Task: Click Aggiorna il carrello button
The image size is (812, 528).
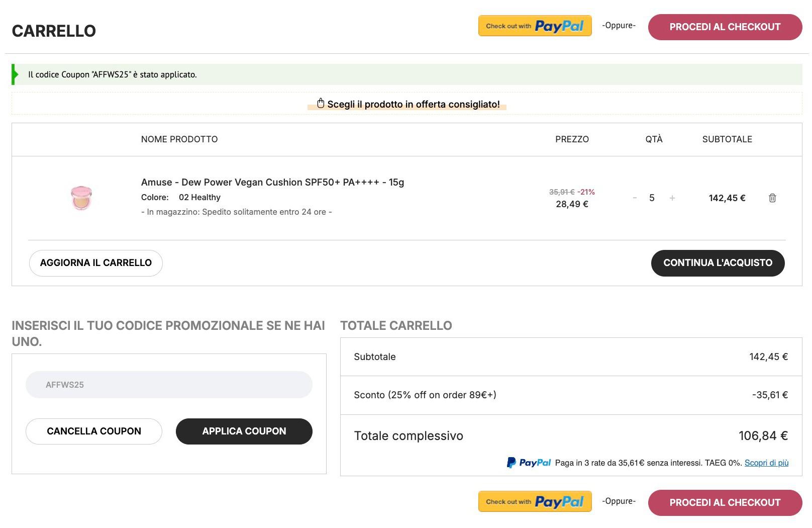Action: [96, 263]
